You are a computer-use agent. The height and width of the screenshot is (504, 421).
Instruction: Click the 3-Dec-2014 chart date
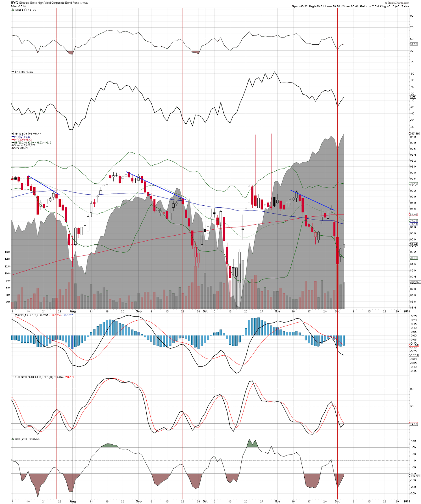tap(18, 6)
